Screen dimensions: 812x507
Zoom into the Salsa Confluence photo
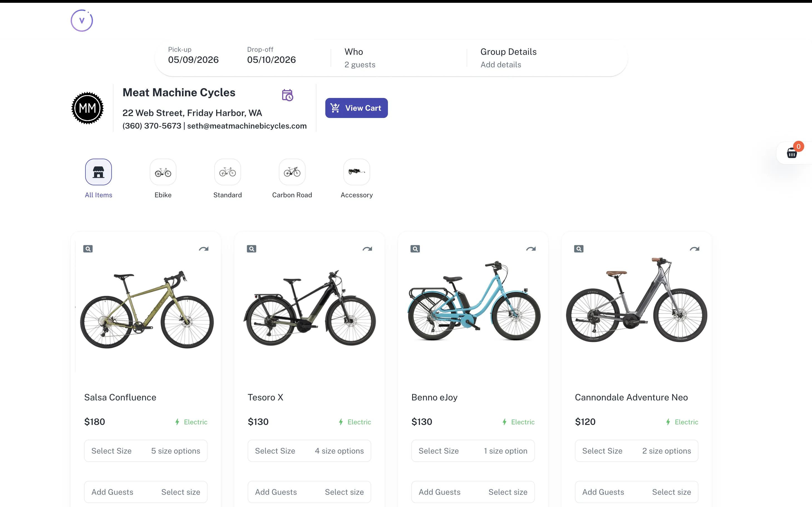pyautogui.click(x=88, y=248)
